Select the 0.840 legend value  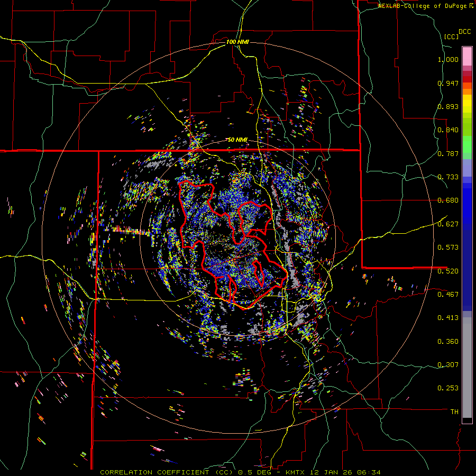click(x=448, y=130)
